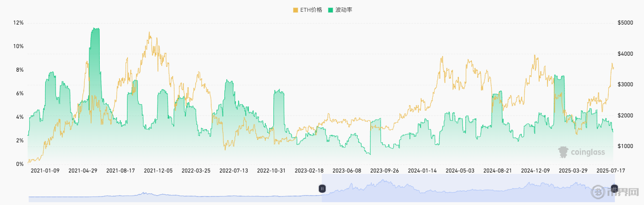This screenshot has width=644, height=205.
Task: Click the tallest green volatility peak
Action: 95,30
